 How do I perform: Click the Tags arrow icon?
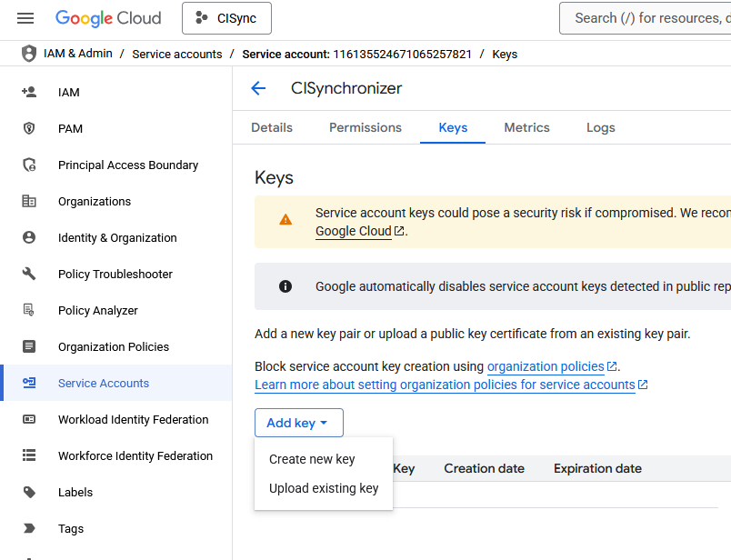pos(29,528)
